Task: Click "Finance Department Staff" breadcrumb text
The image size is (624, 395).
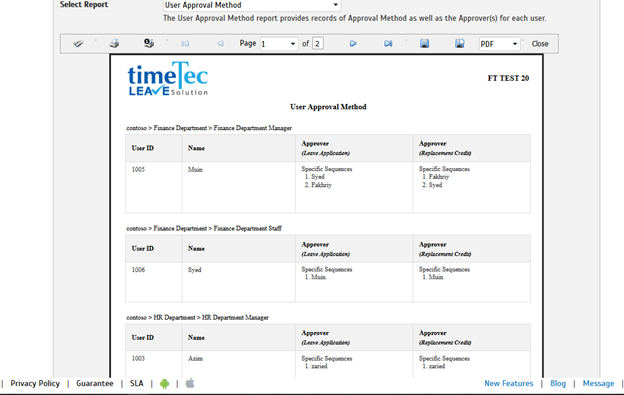Action: [x=248, y=228]
